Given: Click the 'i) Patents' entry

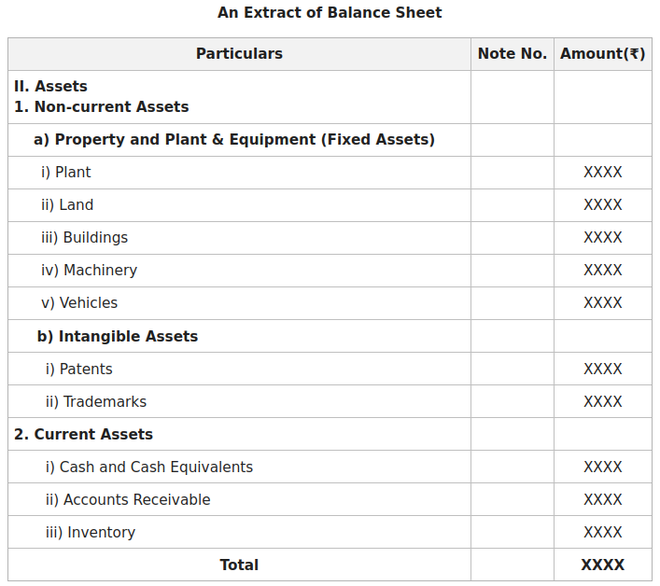Looking at the screenshot, I should [79, 369].
